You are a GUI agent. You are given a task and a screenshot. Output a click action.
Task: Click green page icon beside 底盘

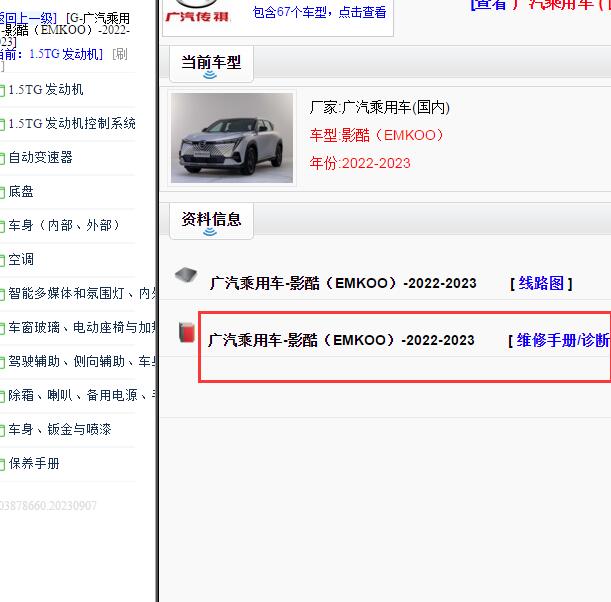tap(2, 192)
